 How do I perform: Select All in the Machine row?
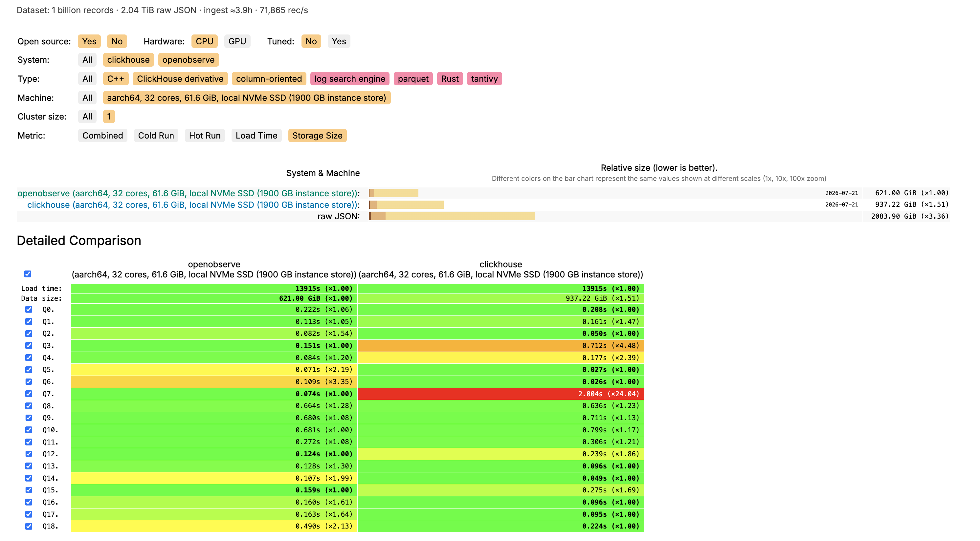[87, 98]
